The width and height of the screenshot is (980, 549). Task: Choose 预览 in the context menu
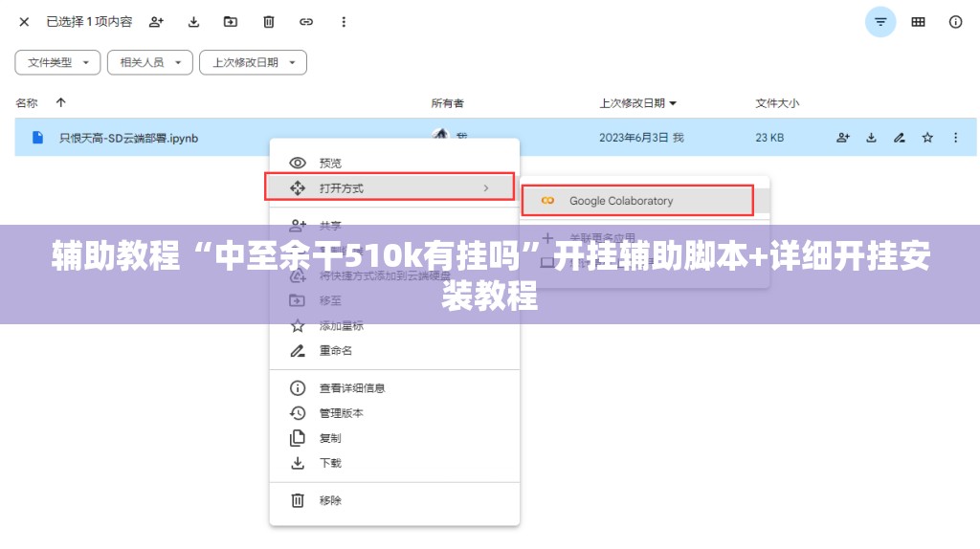[394, 163]
